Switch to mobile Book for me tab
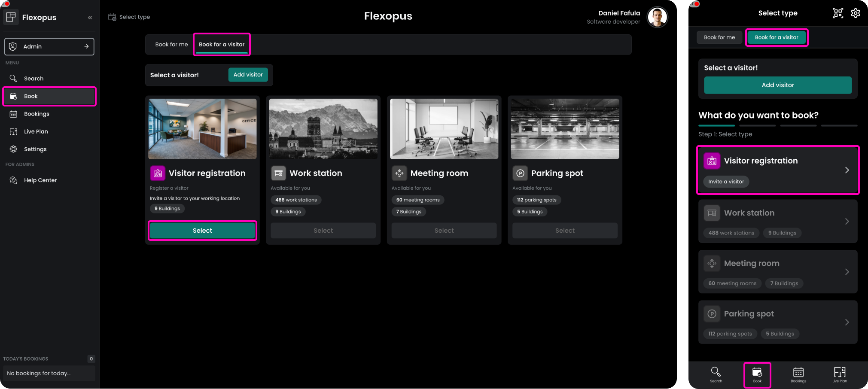The width and height of the screenshot is (868, 389). coord(719,37)
